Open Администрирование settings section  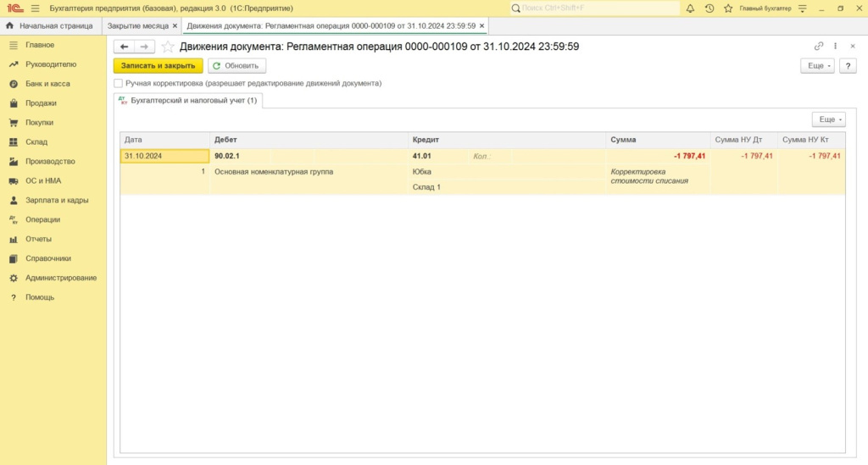point(60,278)
